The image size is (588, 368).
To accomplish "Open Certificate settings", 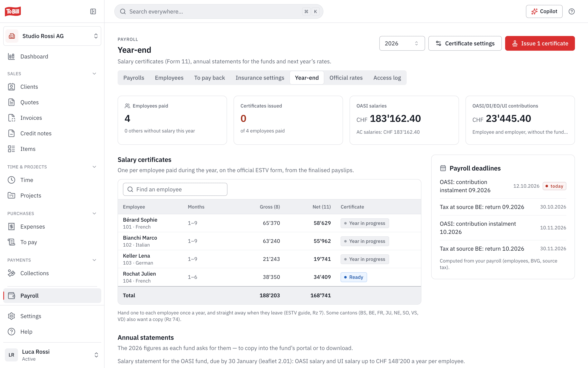I will (x=465, y=43).
